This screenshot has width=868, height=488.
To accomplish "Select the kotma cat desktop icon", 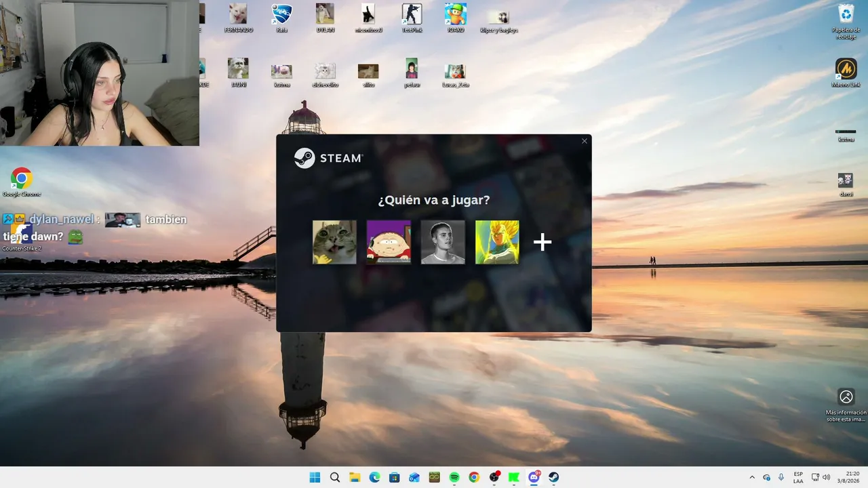I will 281,75.
